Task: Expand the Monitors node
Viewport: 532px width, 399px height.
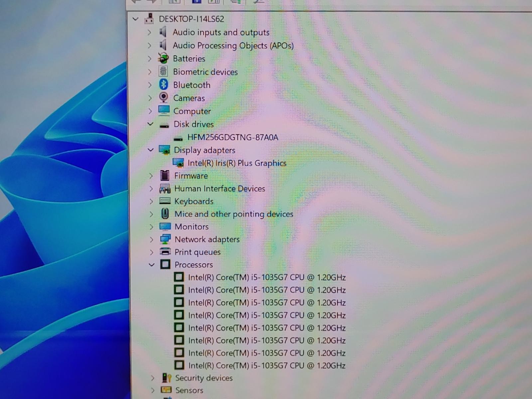Action: pyautogui.click(x=152, y=227)
